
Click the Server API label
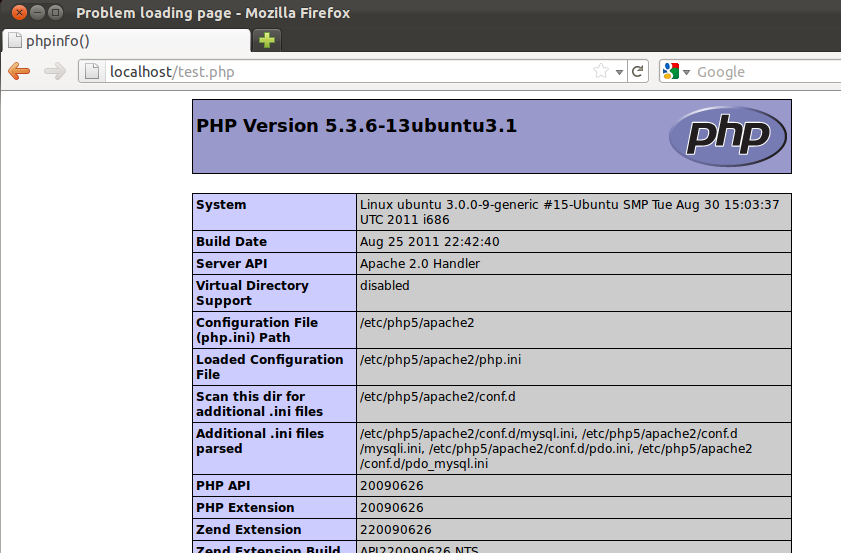tap(231, 264)
